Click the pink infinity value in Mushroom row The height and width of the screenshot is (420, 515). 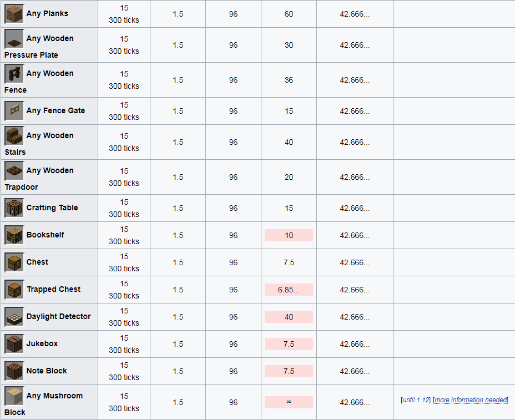tap(289, 402)
